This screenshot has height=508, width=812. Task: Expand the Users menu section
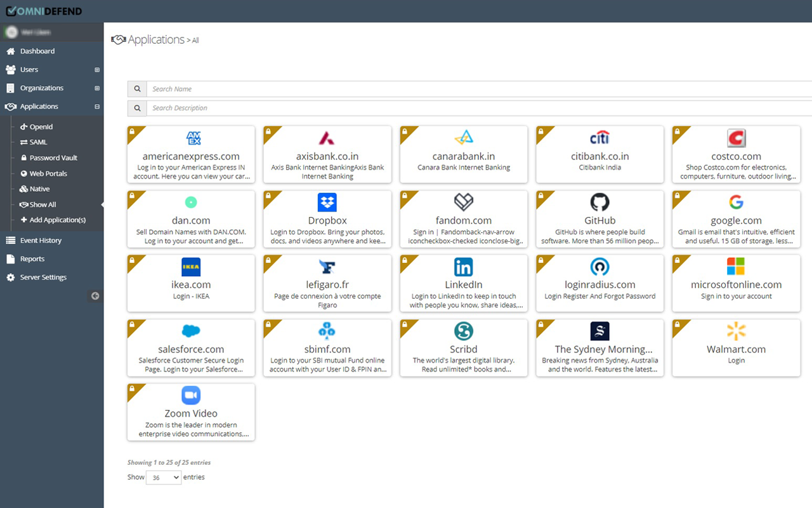point(97,70)
